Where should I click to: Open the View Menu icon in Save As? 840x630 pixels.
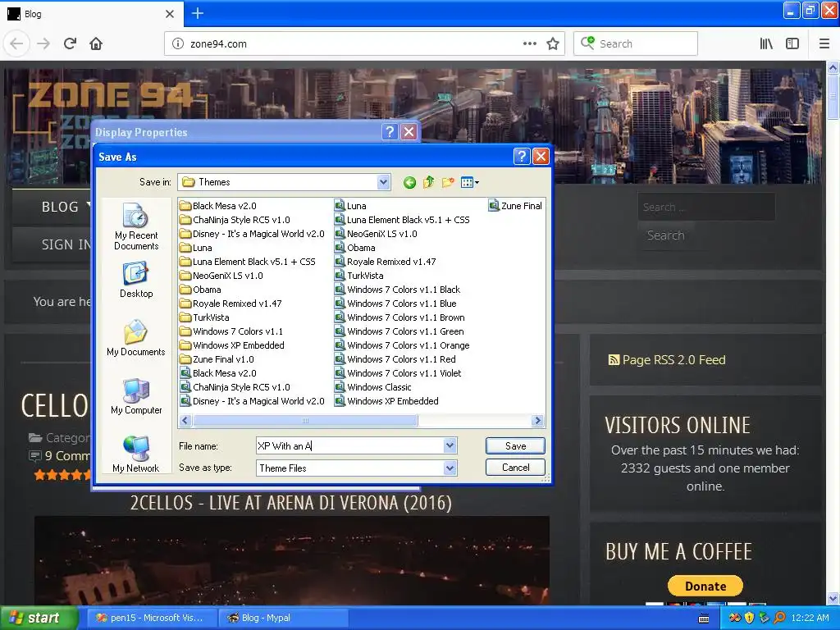coord(470,183)
